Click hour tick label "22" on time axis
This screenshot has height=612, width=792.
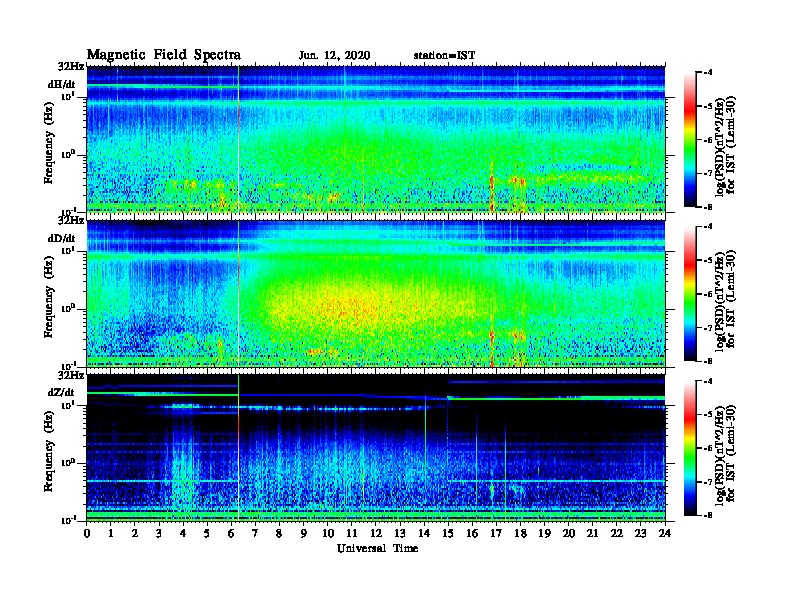tap(617, 534)
